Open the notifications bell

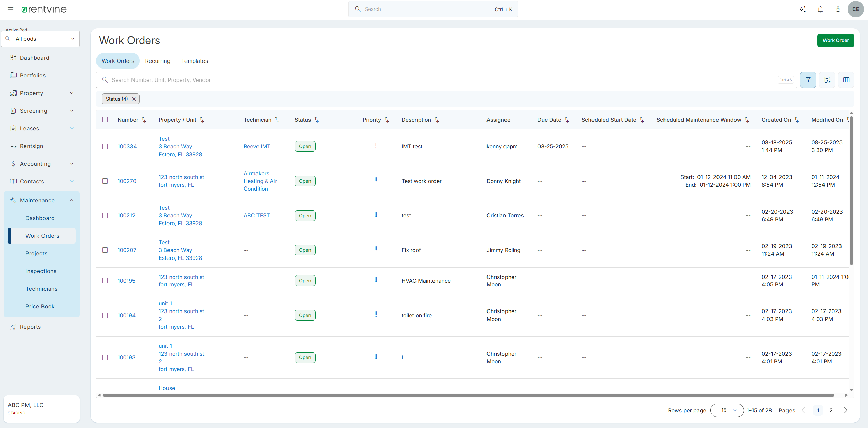point(820,9)
